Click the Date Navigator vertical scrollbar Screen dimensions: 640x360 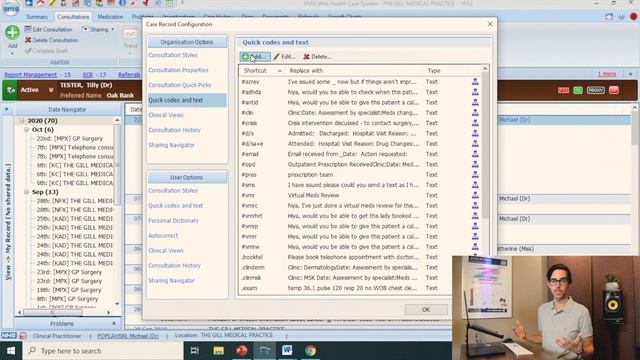point(117,164)
